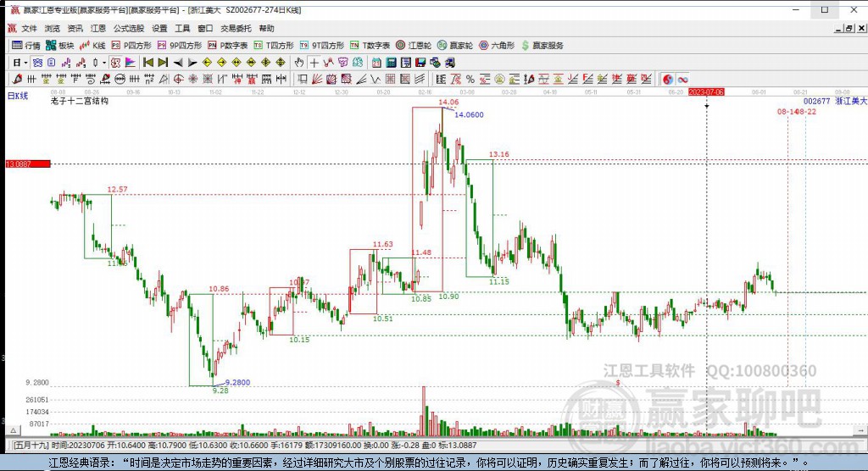Open the T数字表 tool
Viewport: 868px width, 471px height.
370,46
